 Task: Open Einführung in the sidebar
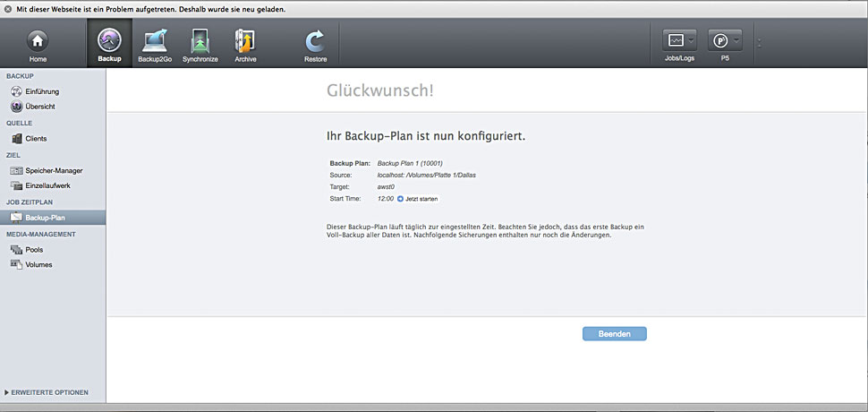click(x=42, y=91)
